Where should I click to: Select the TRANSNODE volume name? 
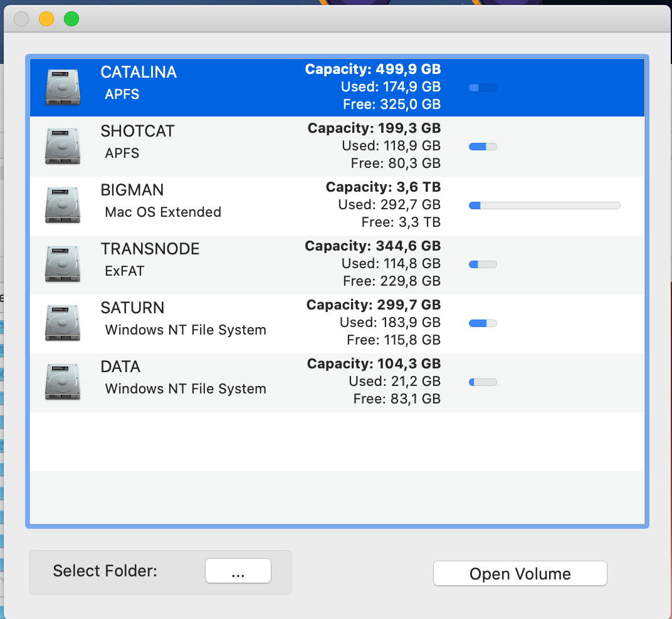[x=150, y=249]
